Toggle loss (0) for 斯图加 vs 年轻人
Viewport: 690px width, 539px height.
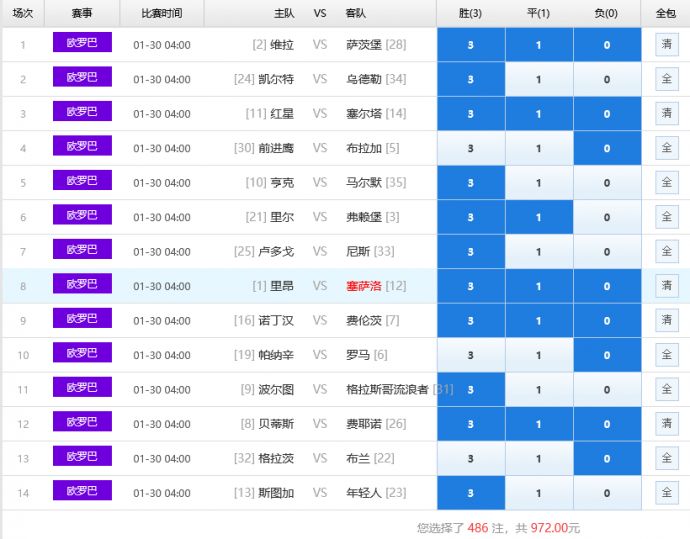[607, 493]
